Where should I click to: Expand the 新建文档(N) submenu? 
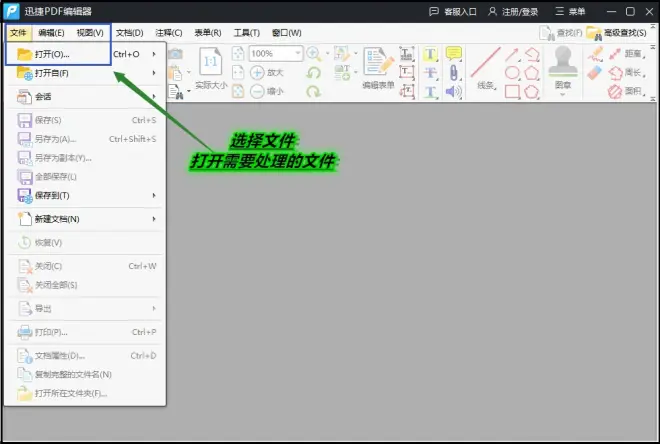pos(85,219)
